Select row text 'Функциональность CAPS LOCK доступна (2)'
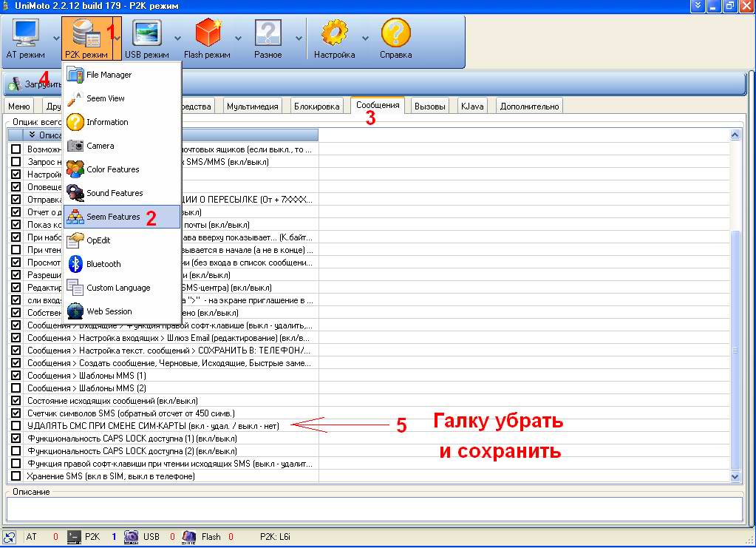 pyautogui.click(x=132, y=451)
